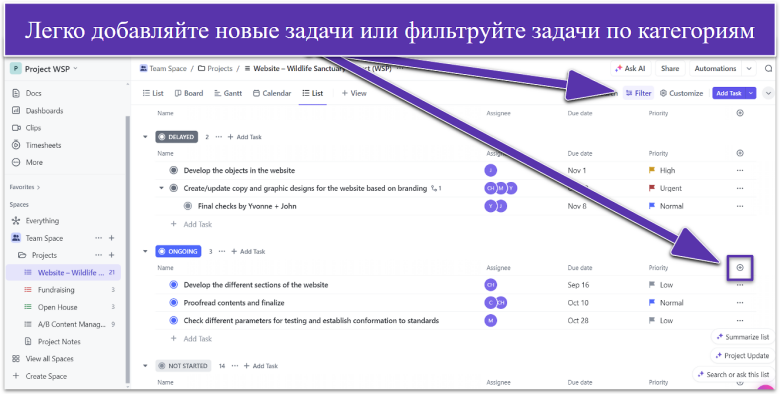Open the Projects folder in the sidebar

coord(44,255)
